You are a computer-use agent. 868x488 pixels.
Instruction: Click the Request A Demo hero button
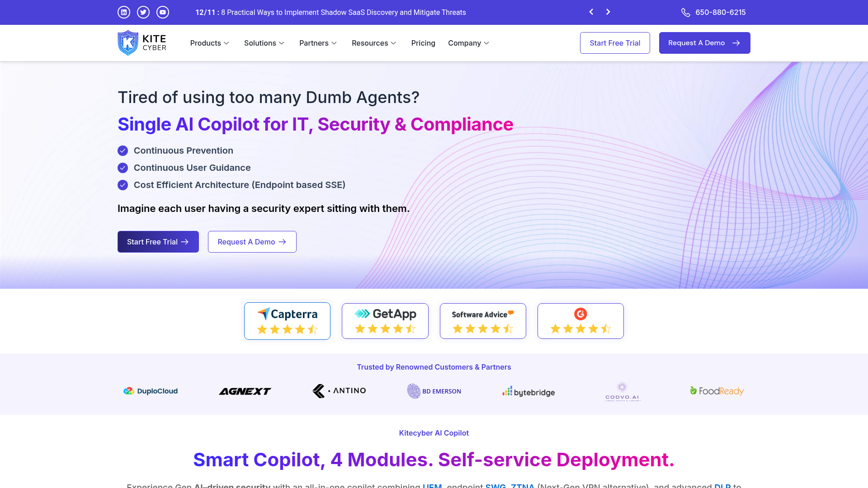tap(252, 242)
